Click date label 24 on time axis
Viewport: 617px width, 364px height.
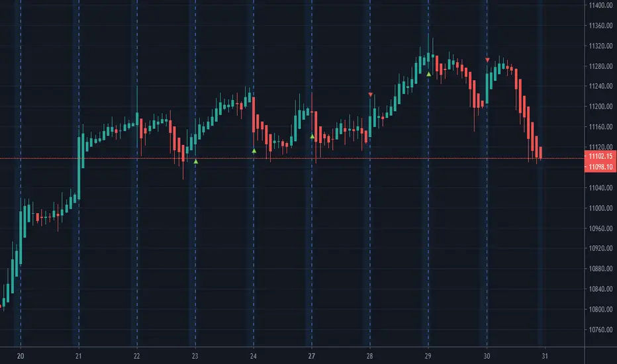point(253,356)
